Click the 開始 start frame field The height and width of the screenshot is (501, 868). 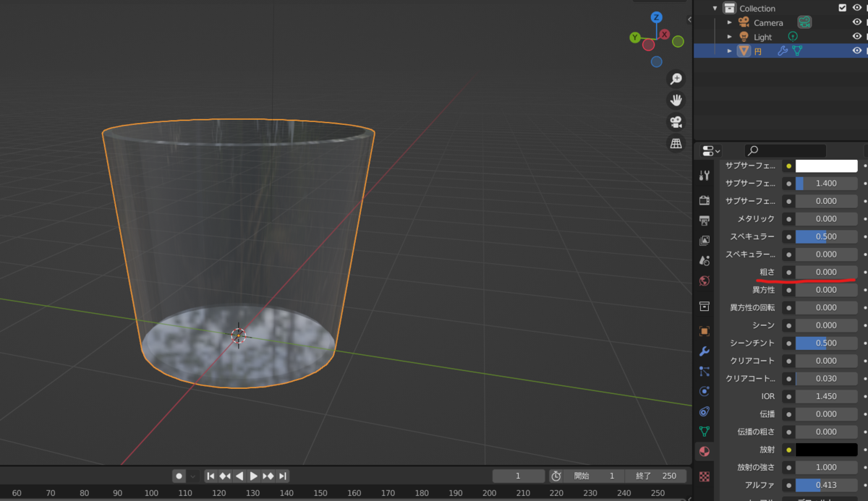595,476
